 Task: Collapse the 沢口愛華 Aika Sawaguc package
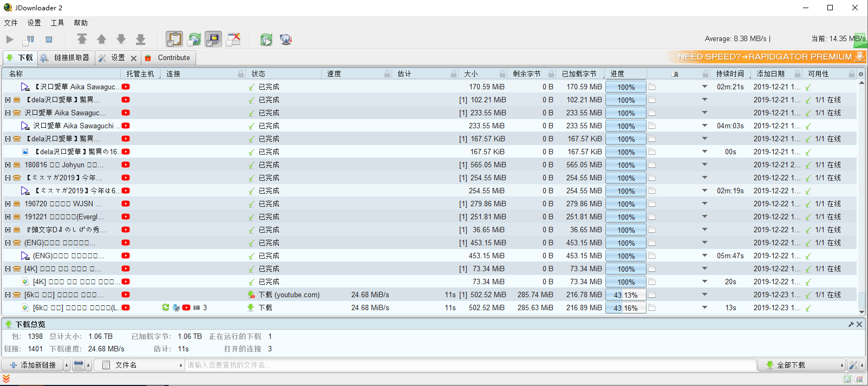8,113
